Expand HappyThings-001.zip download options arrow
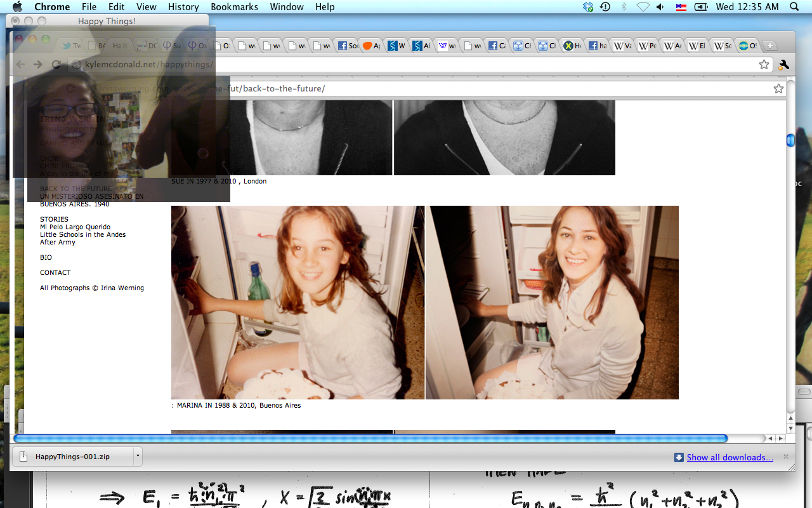 click(137, 456)
